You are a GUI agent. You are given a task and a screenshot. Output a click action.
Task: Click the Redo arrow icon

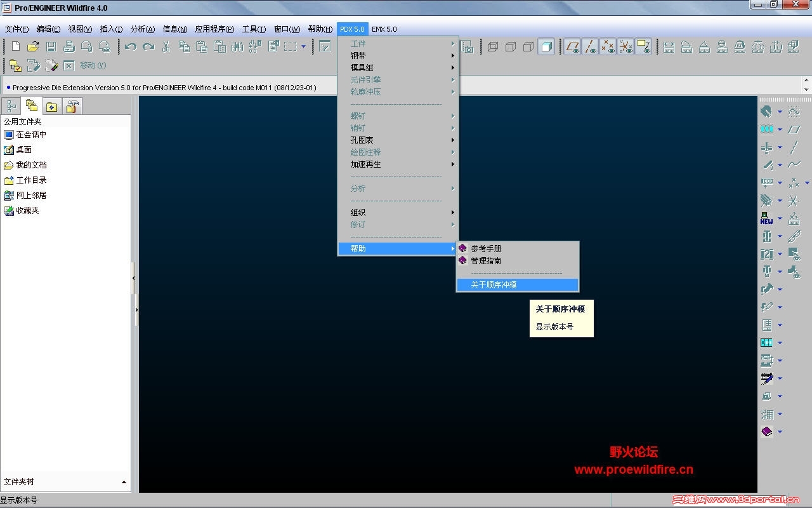[x=148, y=46]
